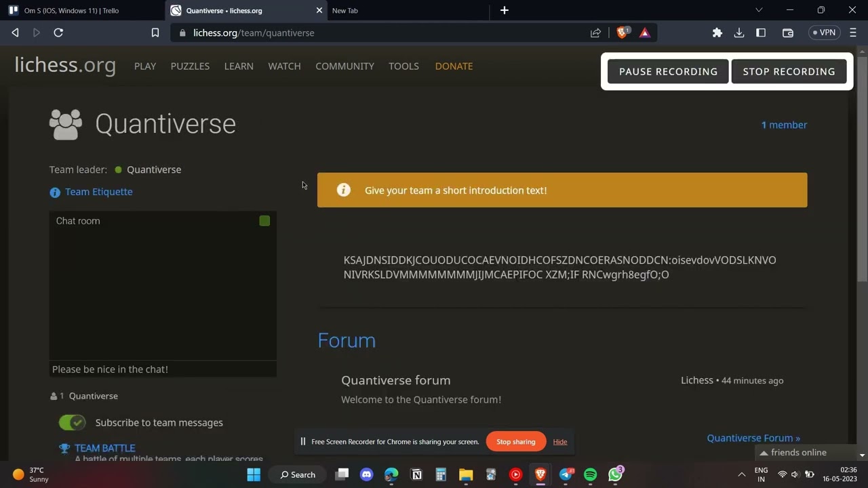Viewport: 868px width, 488px height.
Task: Open the 1 member link
Action: (x=784, y=125)
